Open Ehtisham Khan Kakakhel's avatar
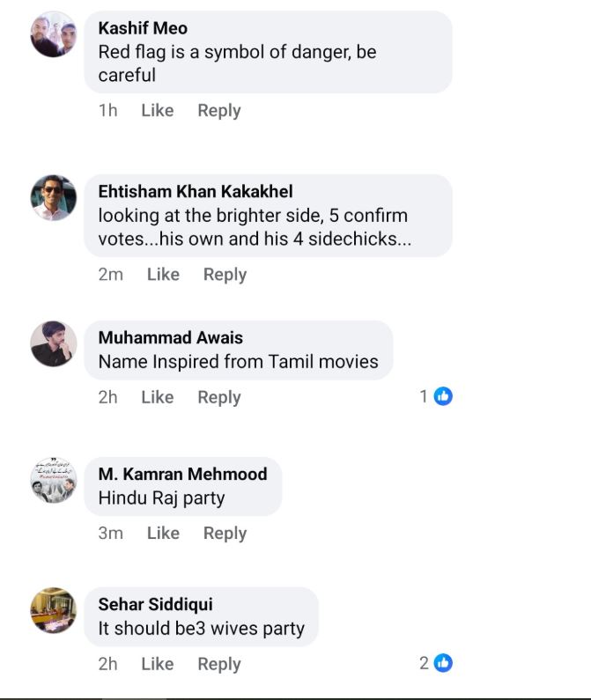Image resolution: width=591 pixels, height=700 pixels. tap(54, 198)
